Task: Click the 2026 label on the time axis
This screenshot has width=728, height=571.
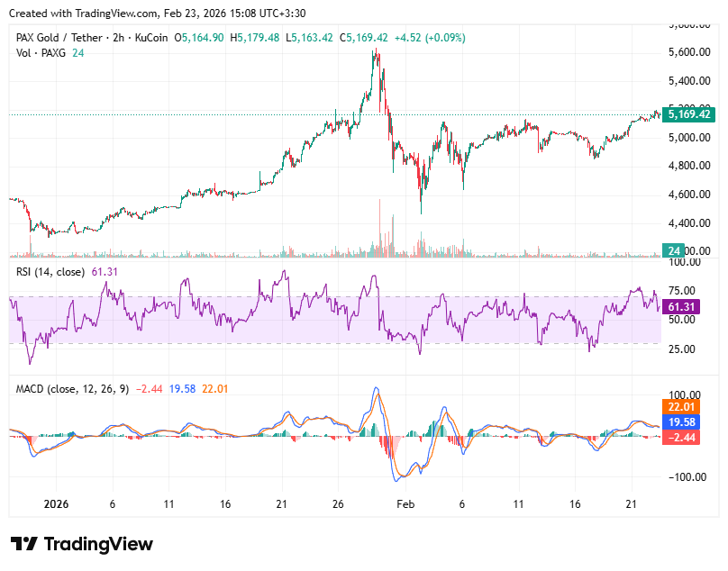Action: coord(56,504)
